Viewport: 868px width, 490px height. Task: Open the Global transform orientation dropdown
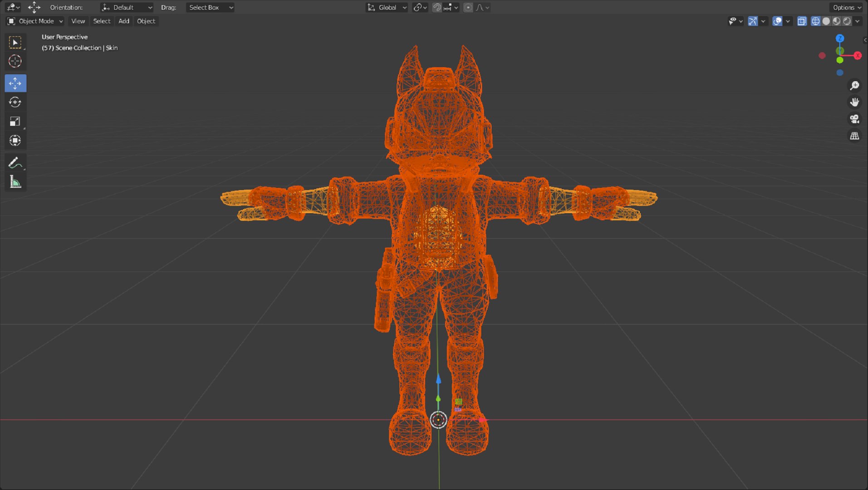387,7
